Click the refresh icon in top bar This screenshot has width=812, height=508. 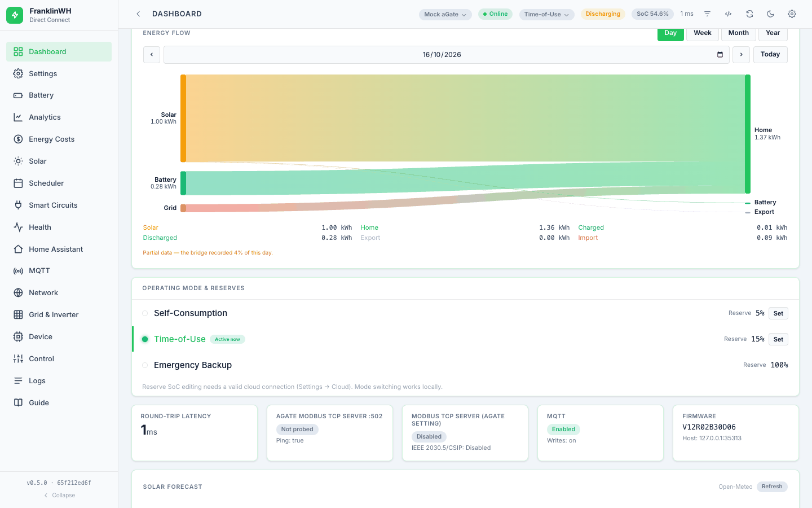click(749, 14)
